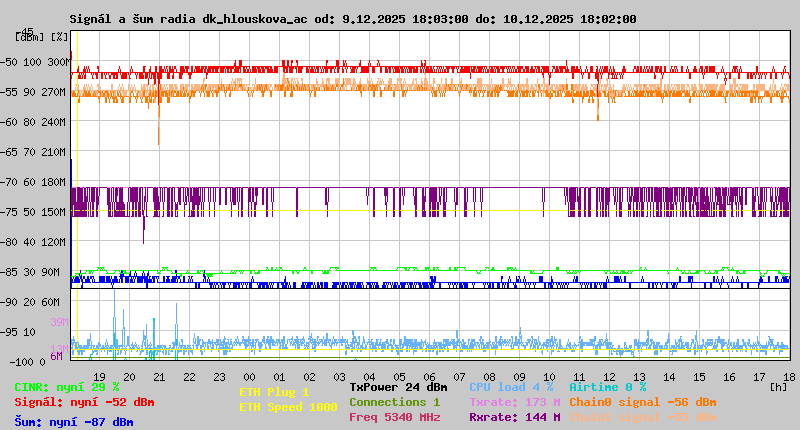The height and width of the screenshot is (430, 800).
Task: Select the CPU load legend entry
Action: (511, 387)
